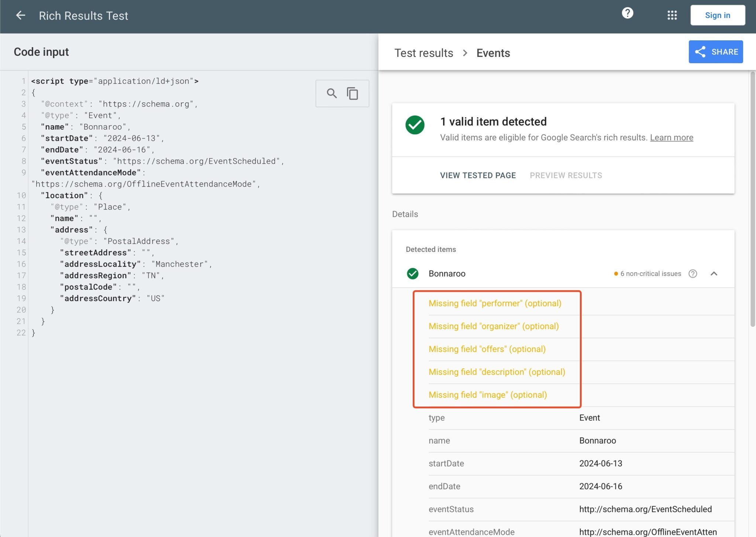Switch to VIEW TESTED PAGE
This screenshot has height=537, width=756.
click(x=478, y=175)
